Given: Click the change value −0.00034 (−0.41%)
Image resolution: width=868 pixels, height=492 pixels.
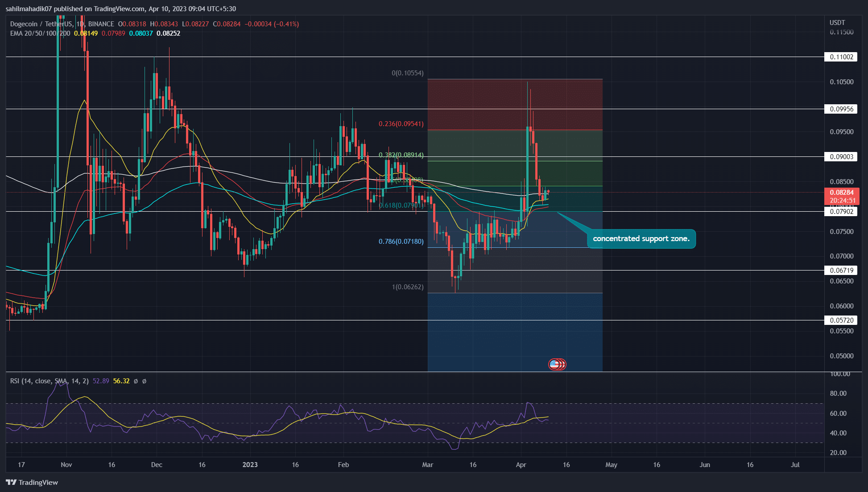Looking at the screenshot, I should click(x=272, y=24).
